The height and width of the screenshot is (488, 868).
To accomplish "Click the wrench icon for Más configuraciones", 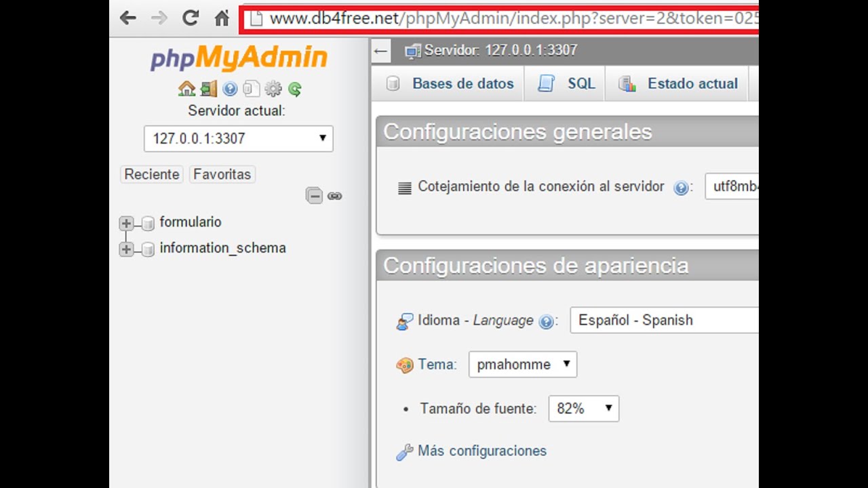I will coord(404,452).
